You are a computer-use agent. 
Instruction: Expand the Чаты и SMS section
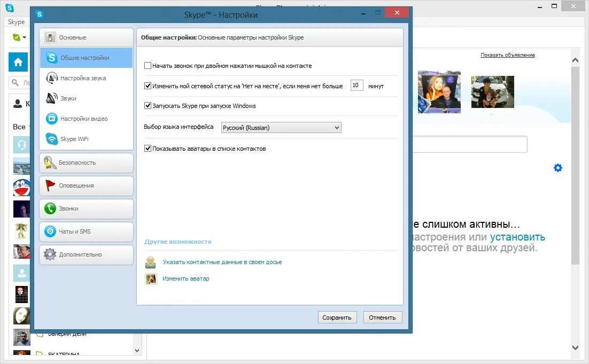[86, 231]
